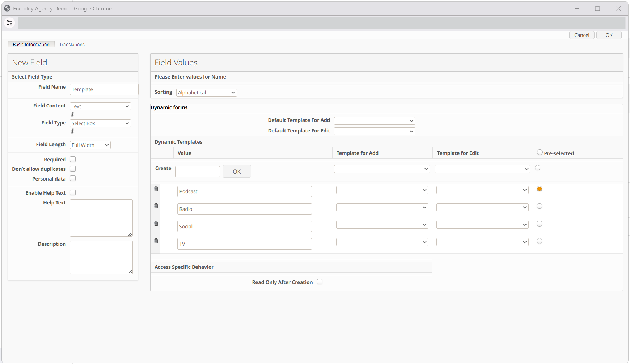Click inside the Help Text area
The width and height of the screenshot is (630, 364).
click(101, 218)
